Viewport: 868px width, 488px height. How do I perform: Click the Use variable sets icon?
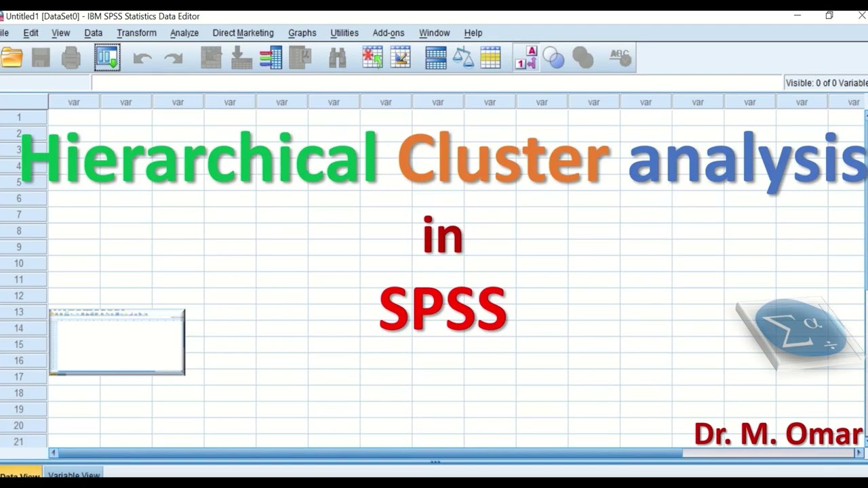(x=554, y=58)
